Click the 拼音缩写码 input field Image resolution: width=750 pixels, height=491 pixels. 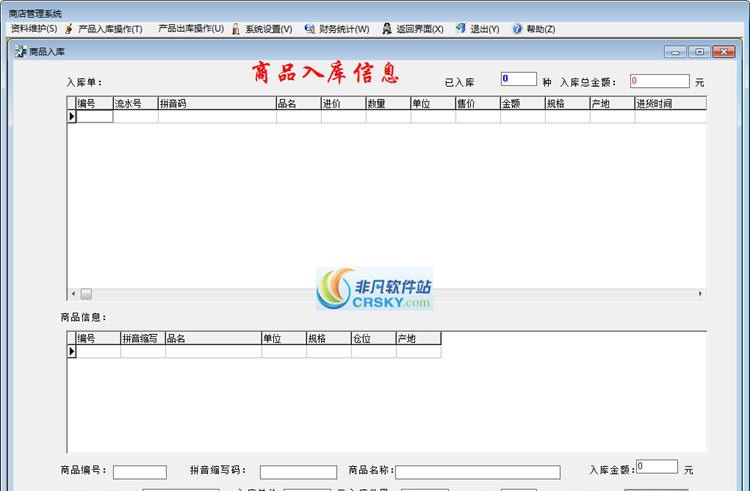coord(298,472)
